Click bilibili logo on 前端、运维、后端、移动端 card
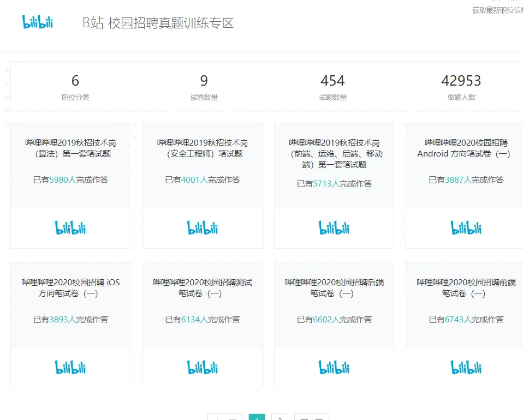The image size is (523, 420). [334, 228]
